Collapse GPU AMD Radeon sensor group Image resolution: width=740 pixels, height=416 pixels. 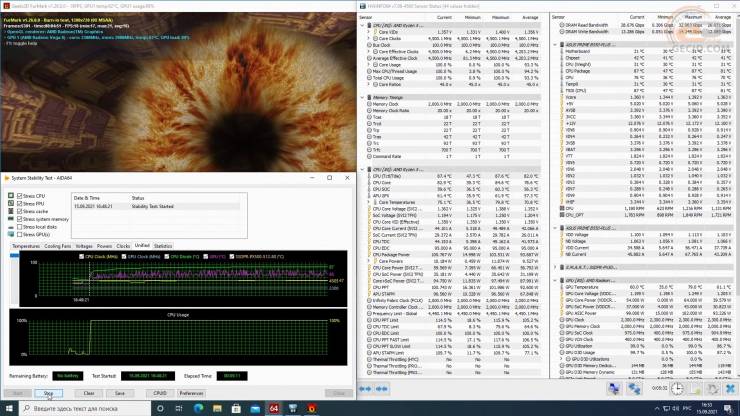pyautogui.click(x=555, y=280)
